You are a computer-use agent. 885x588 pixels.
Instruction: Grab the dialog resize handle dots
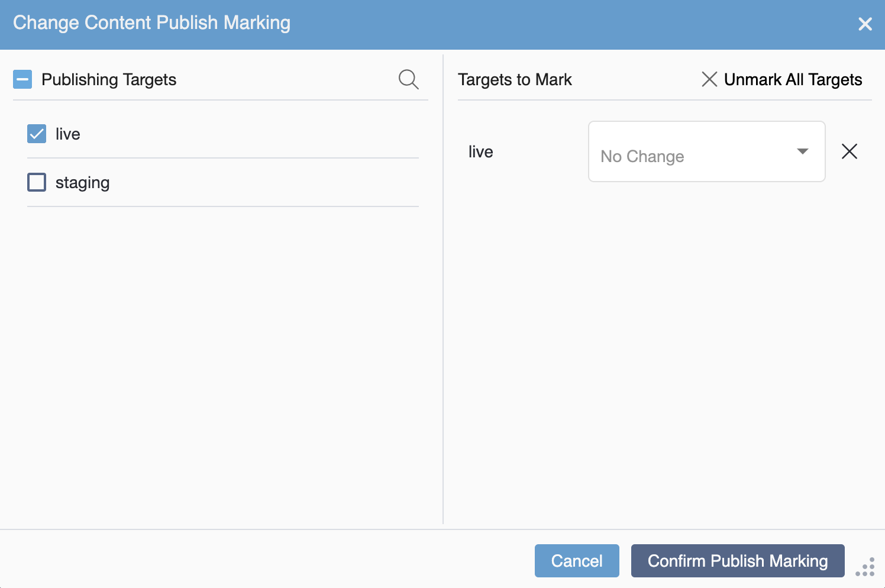pos(865,567)
